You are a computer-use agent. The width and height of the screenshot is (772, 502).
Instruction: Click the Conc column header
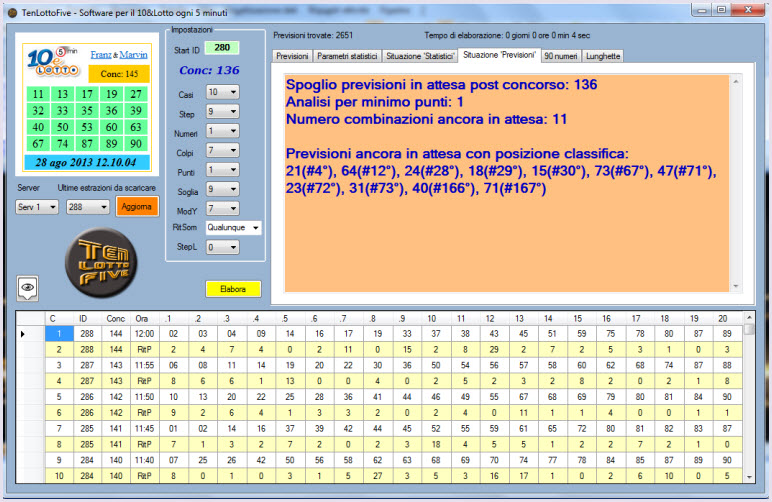[116, 318]
